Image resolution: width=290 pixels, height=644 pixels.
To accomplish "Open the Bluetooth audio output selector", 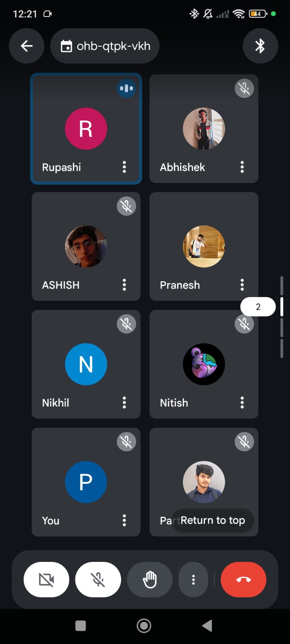I will 260,46.
